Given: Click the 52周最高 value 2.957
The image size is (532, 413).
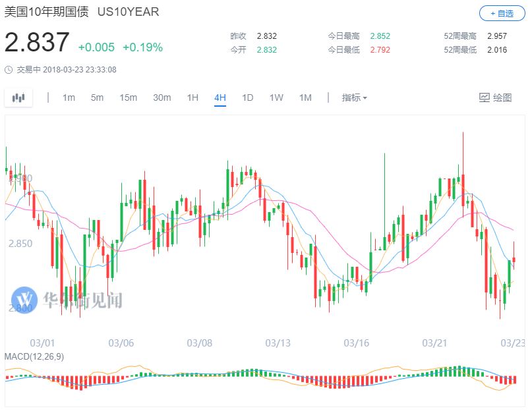Looking at the screenshot, I should [x=497, y=36].
